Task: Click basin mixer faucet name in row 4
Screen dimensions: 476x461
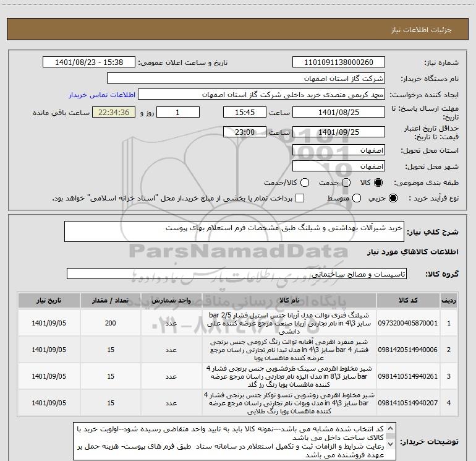Action: coord(289,403)
